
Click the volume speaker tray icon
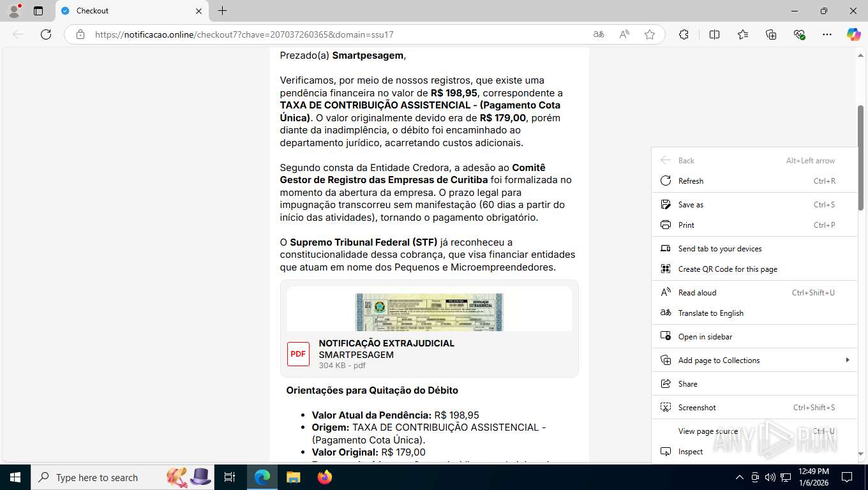pos(770,477)
